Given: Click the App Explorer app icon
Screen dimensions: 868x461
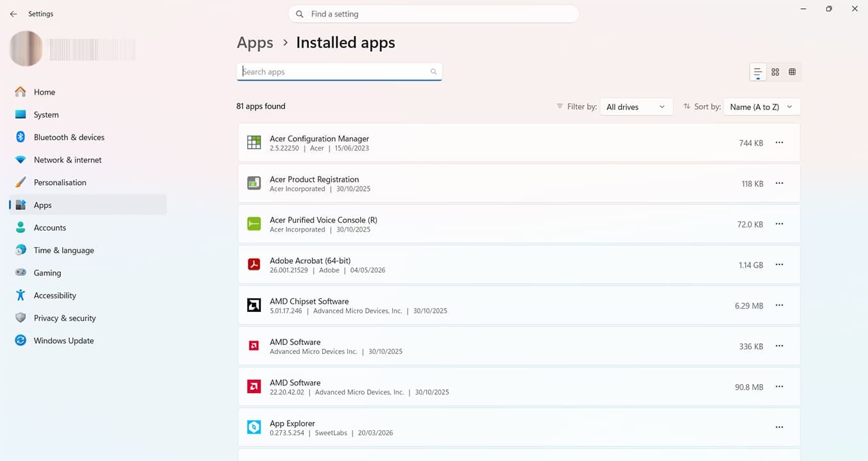Looking at the screenshot, I should pyautogui.click(x=254, y=427).
